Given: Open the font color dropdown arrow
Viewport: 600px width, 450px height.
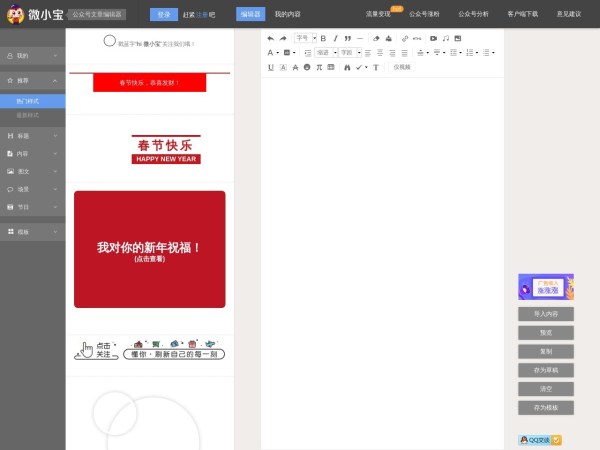Looking at the screenshot, I should [x=277, y=52].
